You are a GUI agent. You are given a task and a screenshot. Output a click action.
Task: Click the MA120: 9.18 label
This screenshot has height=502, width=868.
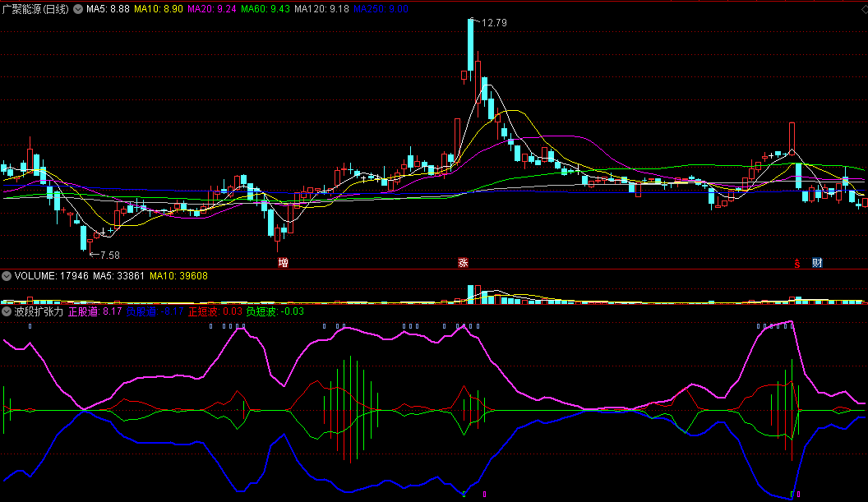point(321,9)
